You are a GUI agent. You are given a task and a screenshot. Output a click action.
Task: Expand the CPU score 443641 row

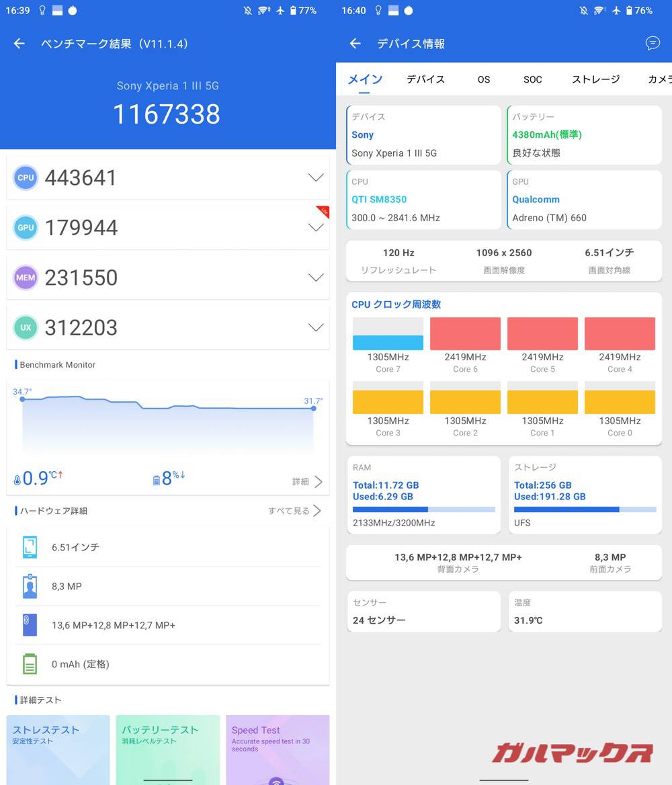168,177
